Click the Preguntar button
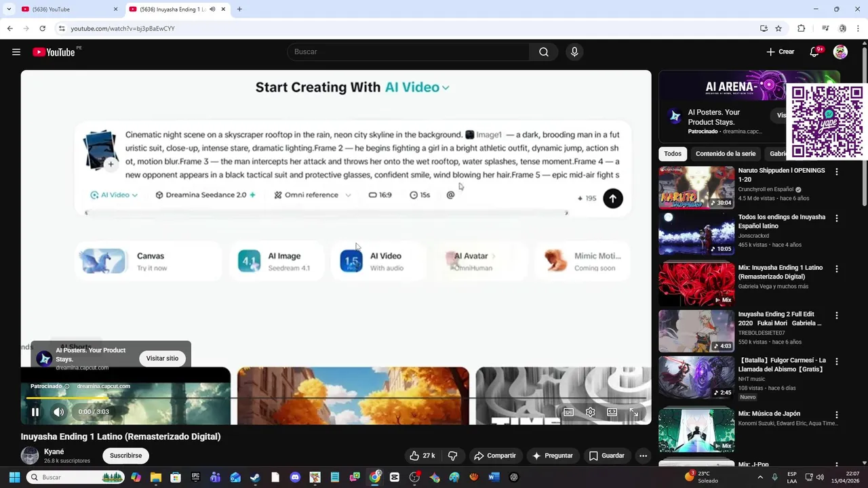The image size is (868, 488). (x=553, y=456)
